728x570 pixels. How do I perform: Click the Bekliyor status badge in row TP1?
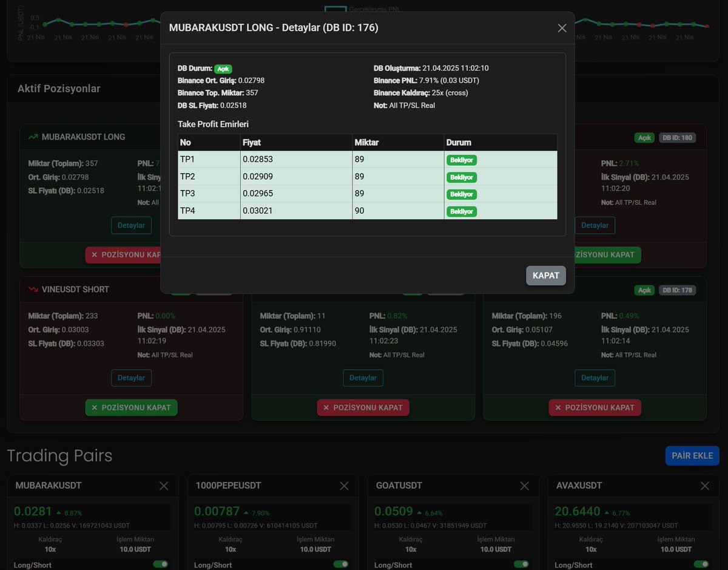click(462, 160)
